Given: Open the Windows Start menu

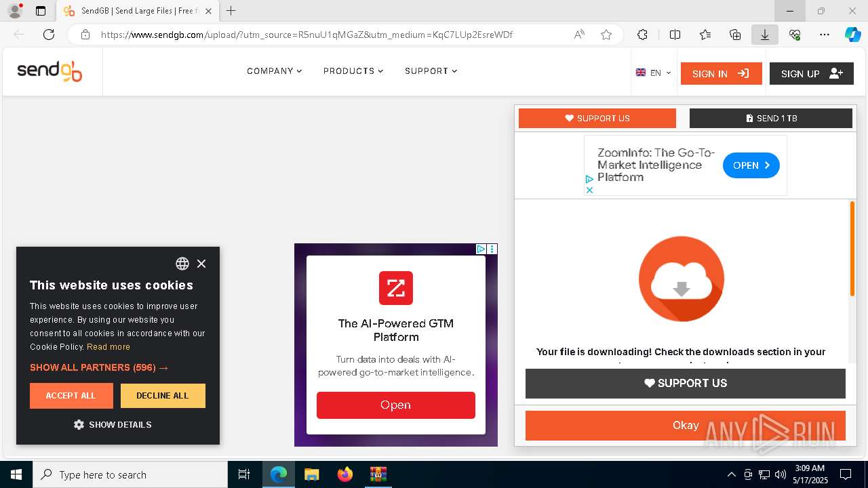Looking at the screenshot, I should (x=16, y=474).
